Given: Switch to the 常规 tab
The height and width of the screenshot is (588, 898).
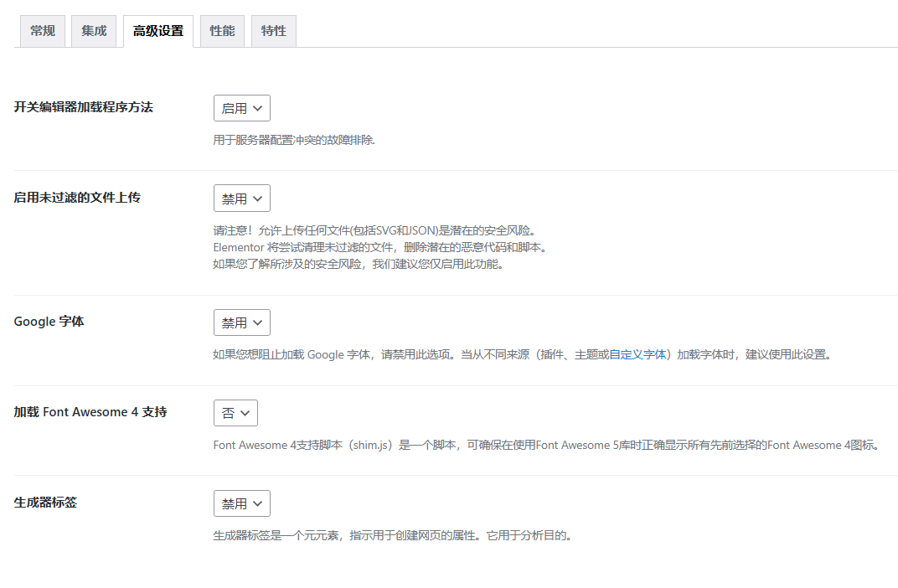Looking at the screenshot, I should (42, 30).
